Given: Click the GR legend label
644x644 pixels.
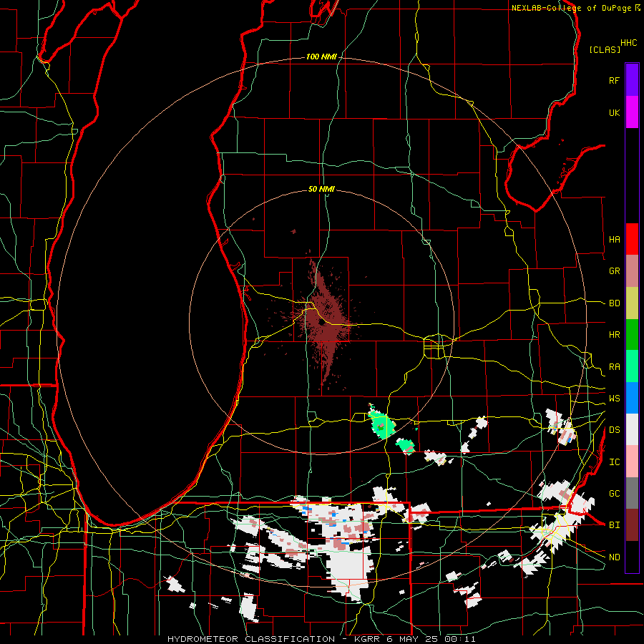Looking at the screenshot, I should [614, 271].
